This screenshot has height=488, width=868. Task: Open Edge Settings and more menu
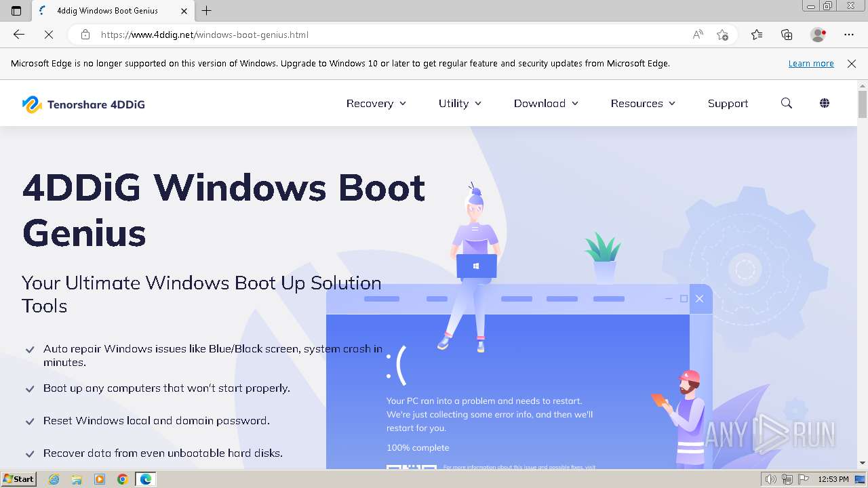point(849,35)
